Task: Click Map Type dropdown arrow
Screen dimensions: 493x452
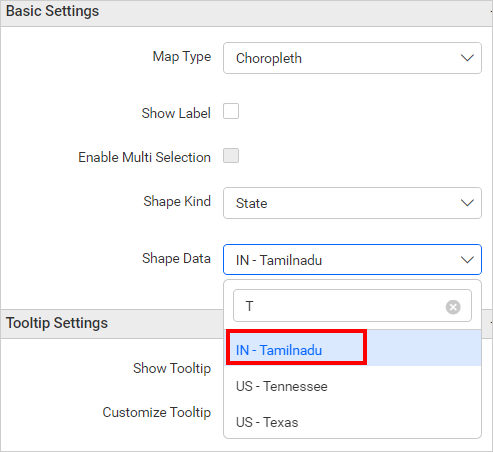Action: [467, 58]
